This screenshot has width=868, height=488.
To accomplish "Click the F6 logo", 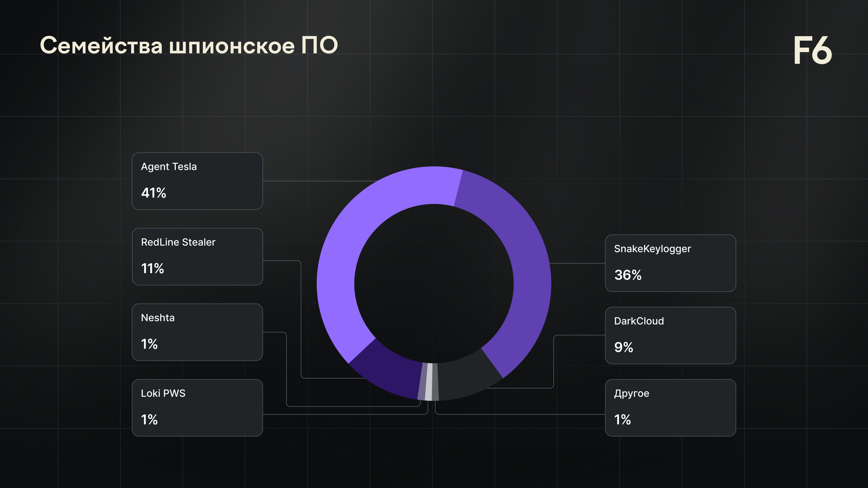I will (813, 51).
